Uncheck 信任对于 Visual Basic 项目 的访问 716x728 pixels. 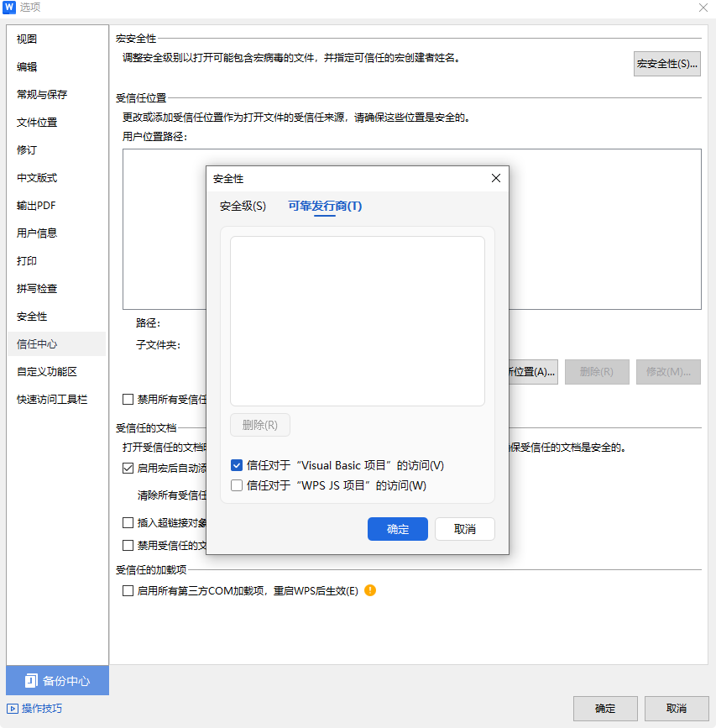[237, 465]
